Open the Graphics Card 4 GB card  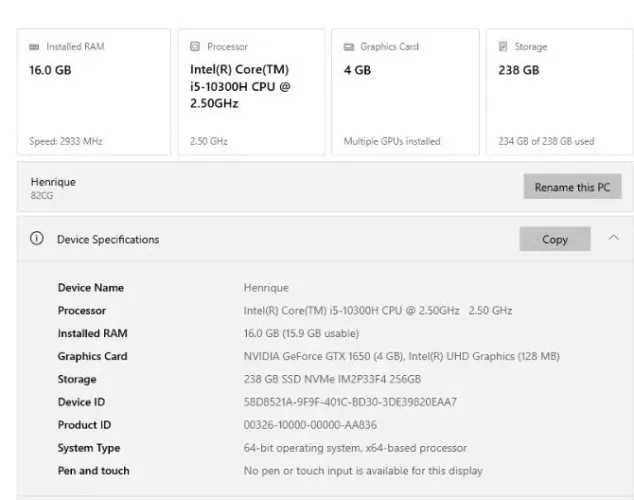(x=405, y=92)
